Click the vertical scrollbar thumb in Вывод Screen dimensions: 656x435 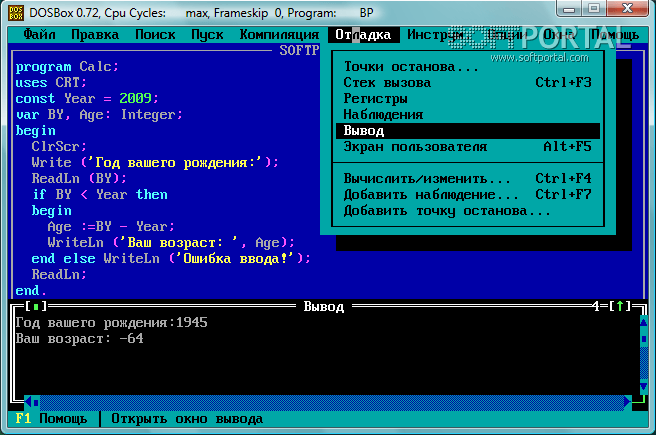point(643,338)
